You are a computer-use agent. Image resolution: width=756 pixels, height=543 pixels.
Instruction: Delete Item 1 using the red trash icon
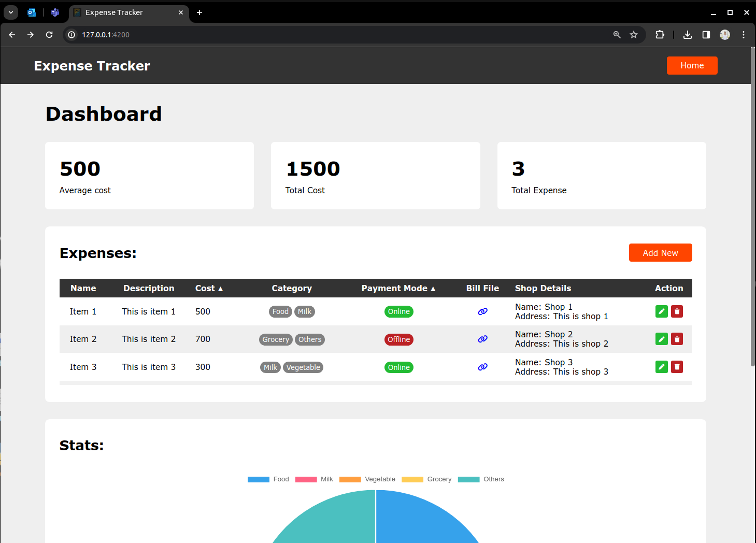(x=677, y=311)
